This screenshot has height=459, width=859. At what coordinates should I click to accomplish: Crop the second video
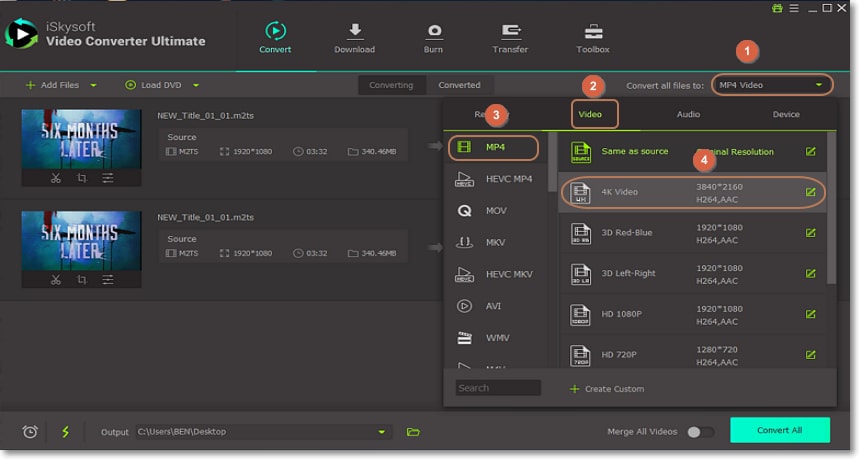pos(82,280)
